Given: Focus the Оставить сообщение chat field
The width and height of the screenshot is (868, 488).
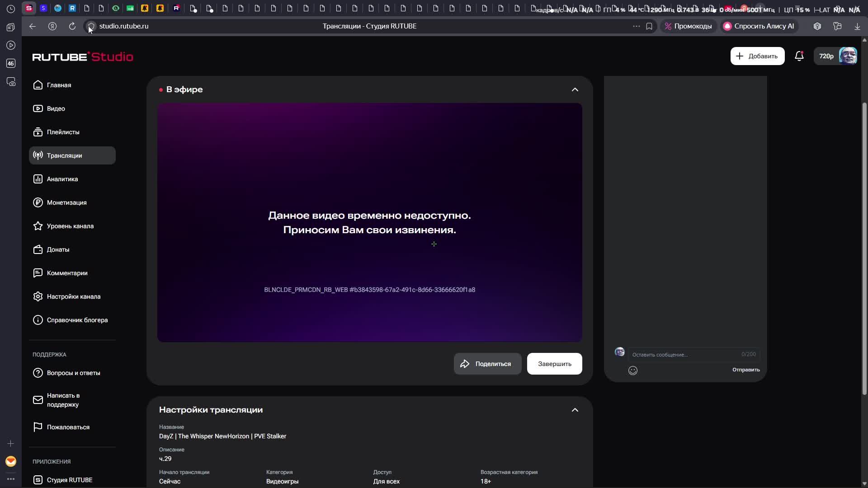Looking at the screenshot, I should coord(694,354).
